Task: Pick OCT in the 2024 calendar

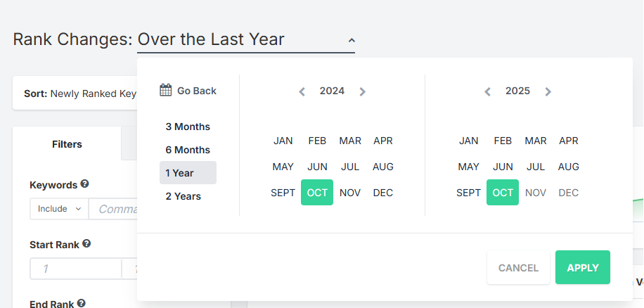Action: coord(317,193)
